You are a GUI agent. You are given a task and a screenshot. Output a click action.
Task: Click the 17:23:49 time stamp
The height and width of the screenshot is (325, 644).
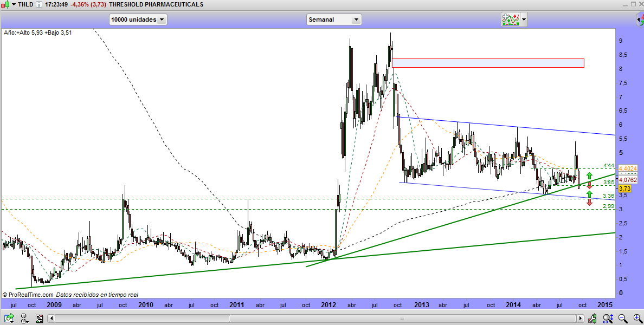pos(56,4)
